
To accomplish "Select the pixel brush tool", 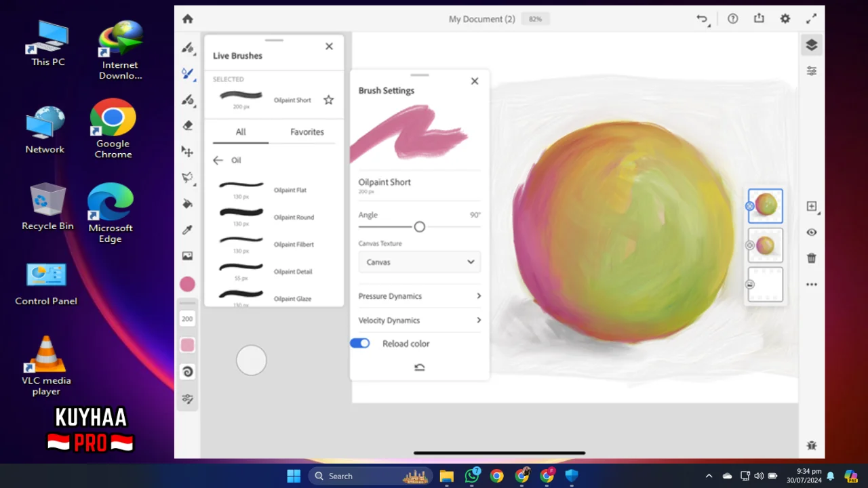I will [188, 47].
